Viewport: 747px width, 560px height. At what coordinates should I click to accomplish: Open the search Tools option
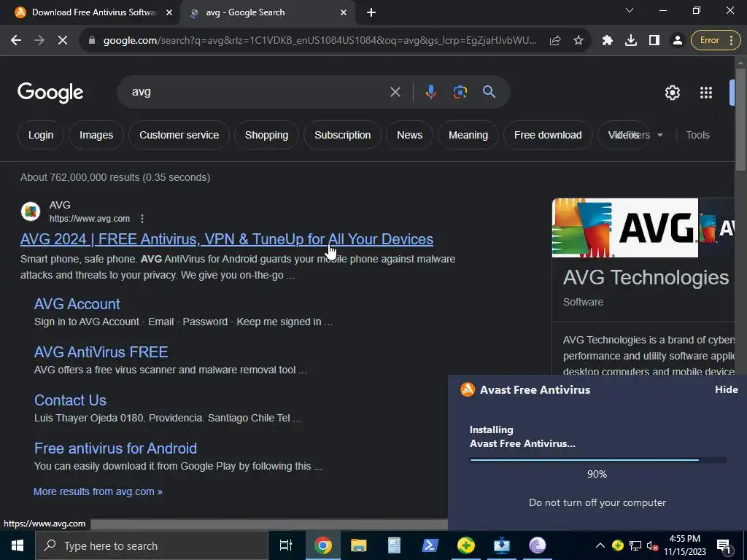tap(697, 135)
